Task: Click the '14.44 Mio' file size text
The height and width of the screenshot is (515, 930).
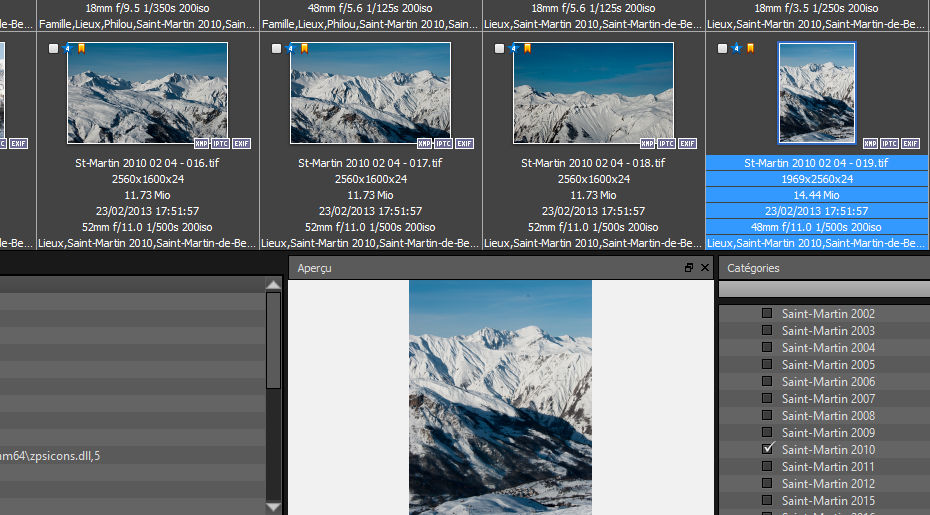Action: 817,195
